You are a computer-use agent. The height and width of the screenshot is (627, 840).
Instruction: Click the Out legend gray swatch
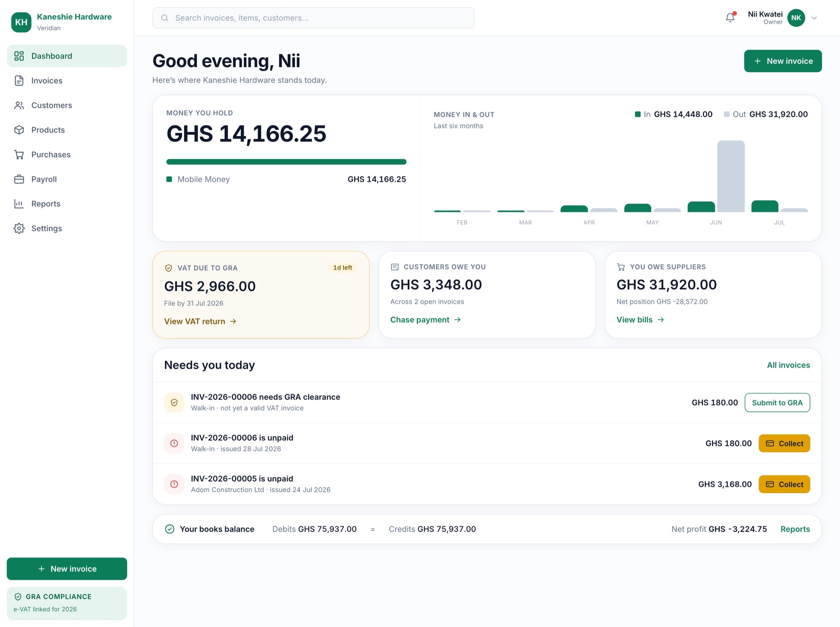[x=727, y=114]
